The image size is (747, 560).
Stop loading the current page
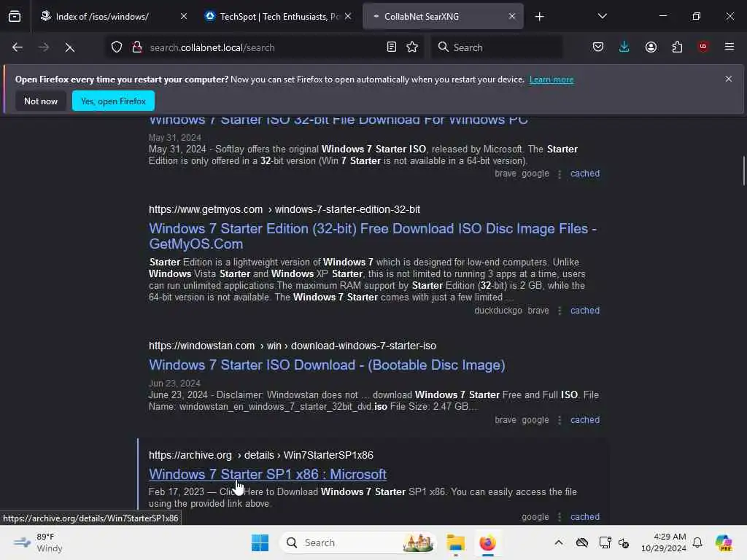point(69,47)
